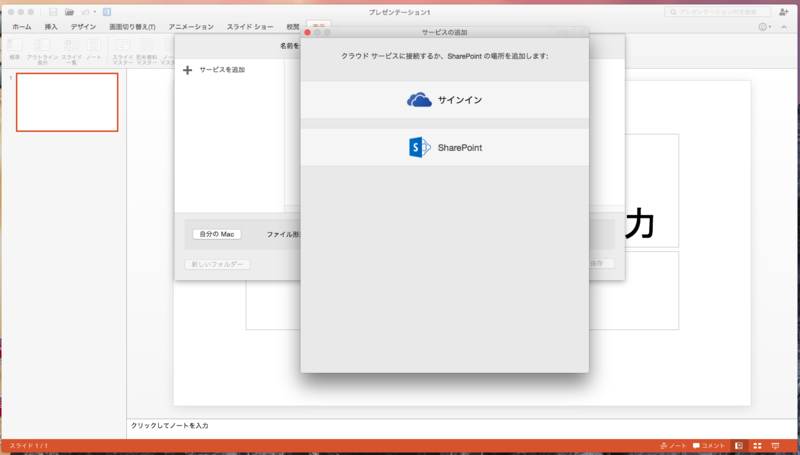Open the feedback smiley dropdown arrow
The height and width of the screenshot is (455, 800).
(770, 27)
